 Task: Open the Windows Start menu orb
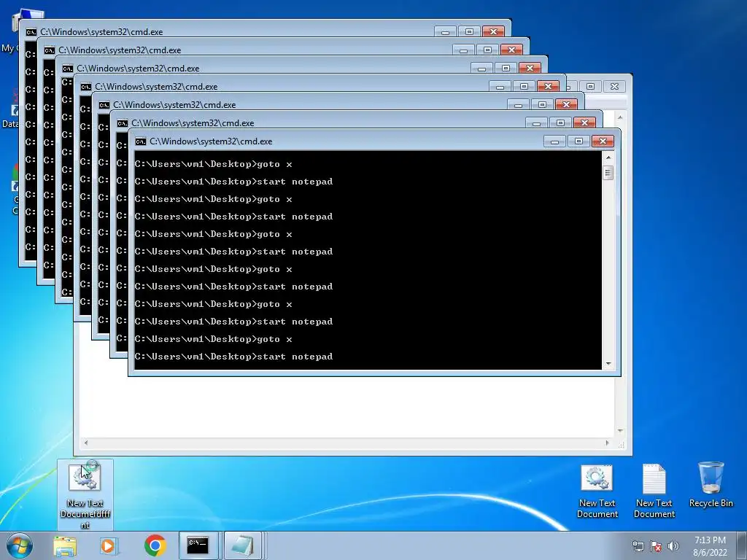click(x=20, y=545)
